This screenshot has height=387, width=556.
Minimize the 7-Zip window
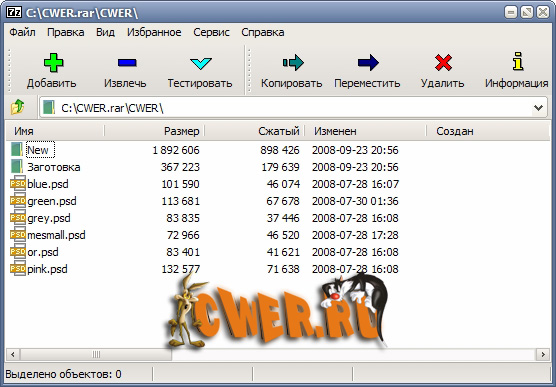(x=511, y=12)
